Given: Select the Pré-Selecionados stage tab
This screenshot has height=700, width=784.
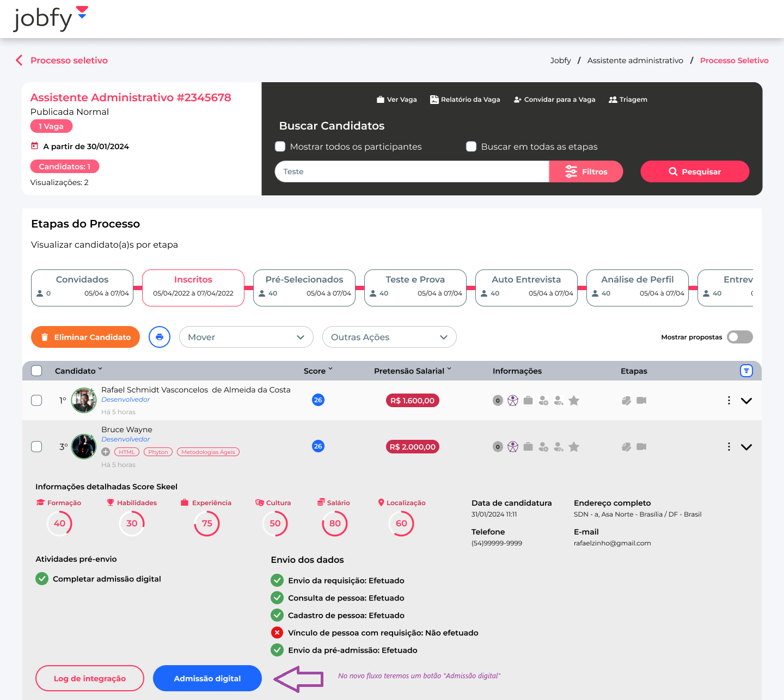Looking at the screenshot, I should coord(304,287).
